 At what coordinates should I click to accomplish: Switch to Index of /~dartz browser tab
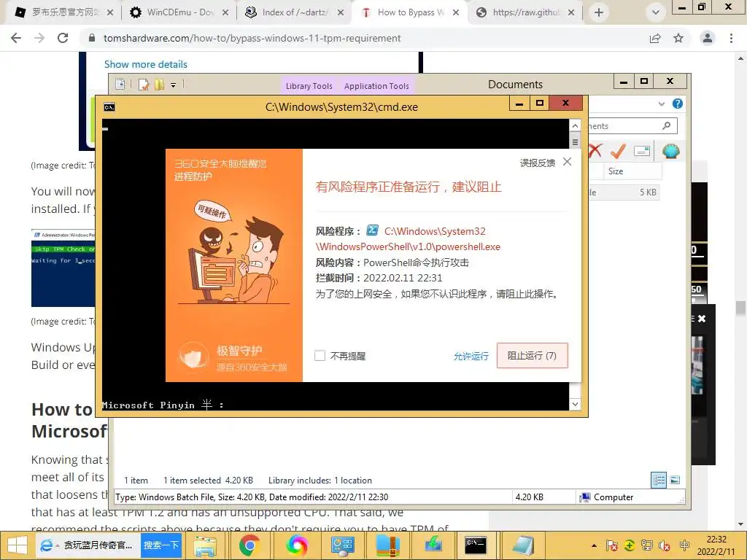click(295, 12)
